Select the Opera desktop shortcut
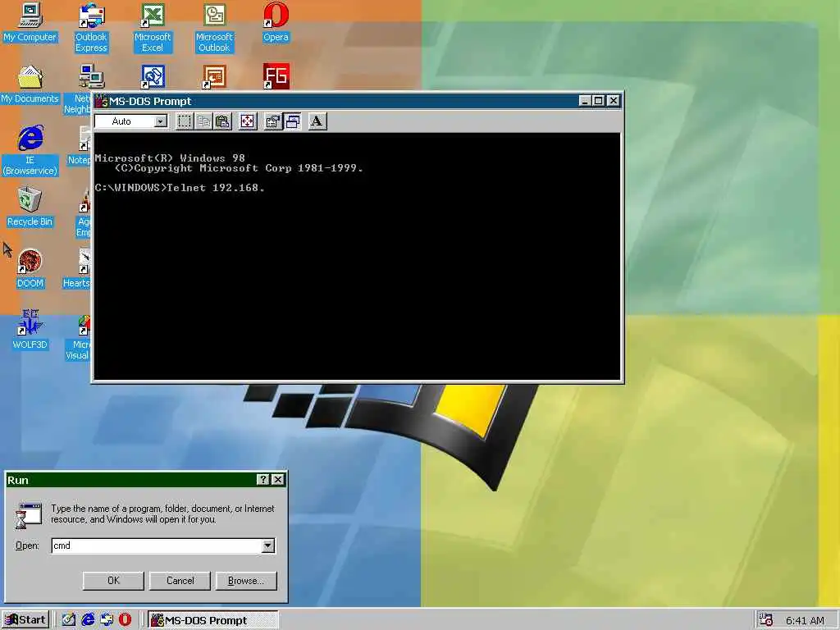840x630 pixels. point(276,22)
